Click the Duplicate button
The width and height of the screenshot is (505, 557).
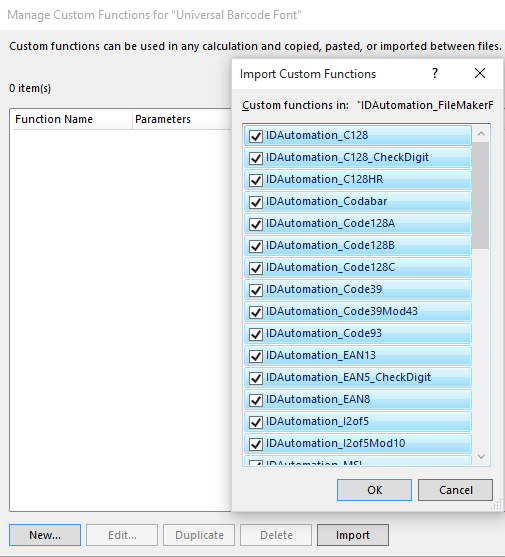point(199,535)
